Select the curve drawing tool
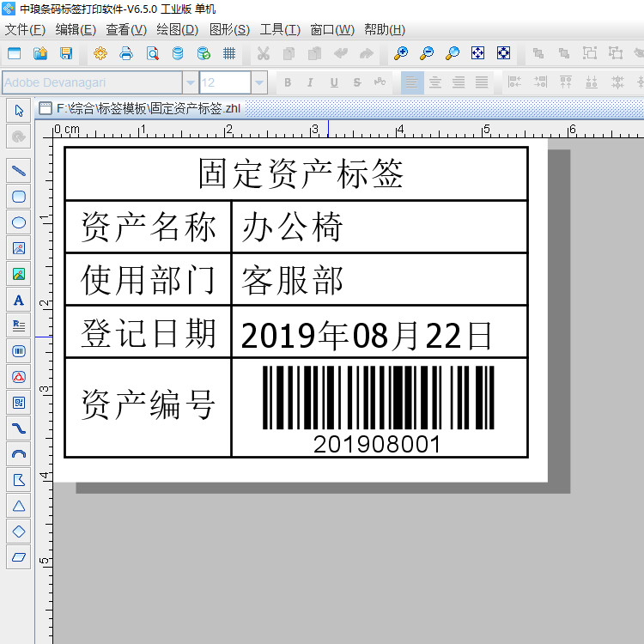644x644 pixels. point(19,428)
